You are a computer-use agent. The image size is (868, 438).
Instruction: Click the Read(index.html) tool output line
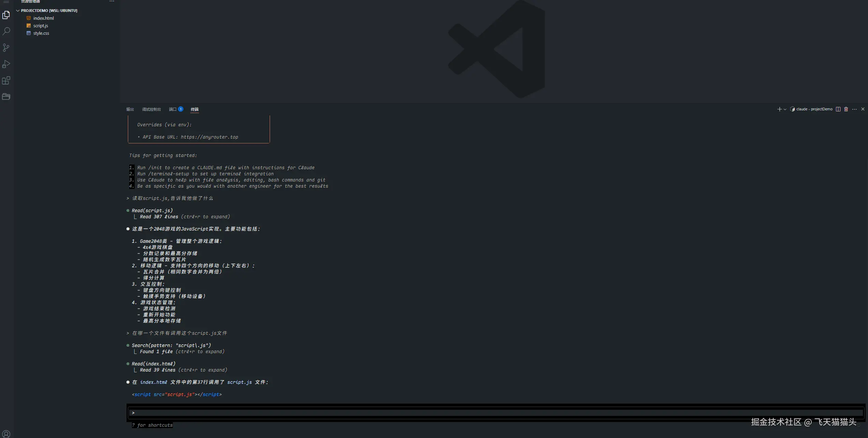[x=153, y=364]
